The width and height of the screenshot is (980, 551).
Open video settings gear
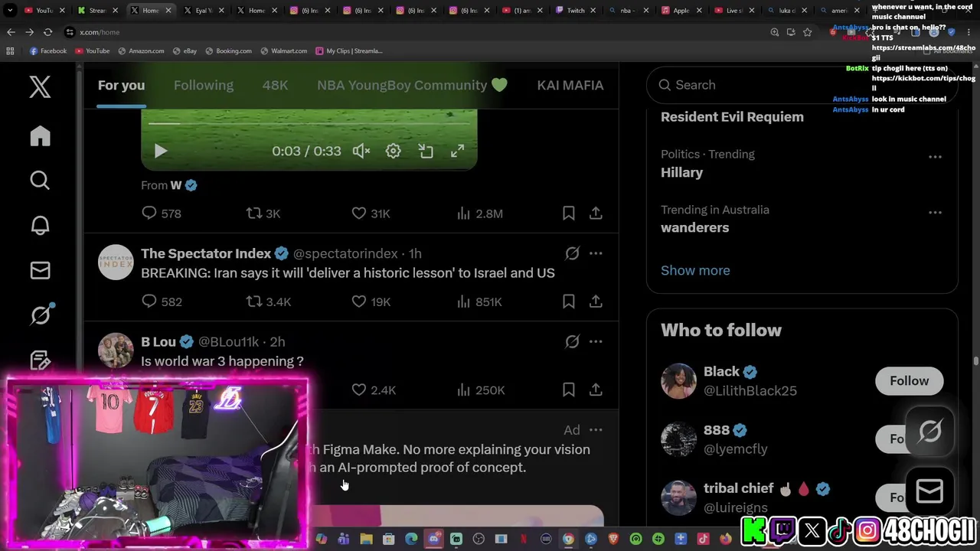(x=393, y=151)
